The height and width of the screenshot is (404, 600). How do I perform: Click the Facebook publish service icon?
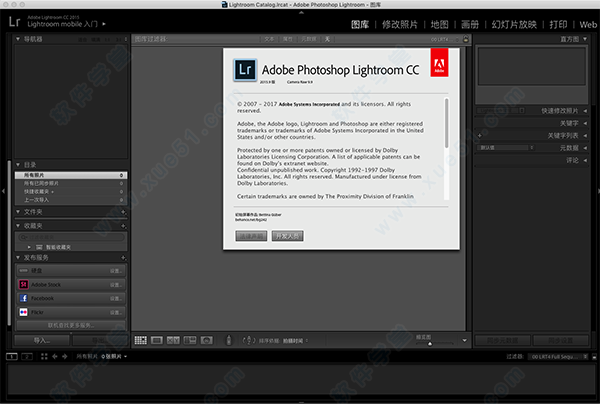(x=23, y=298)
